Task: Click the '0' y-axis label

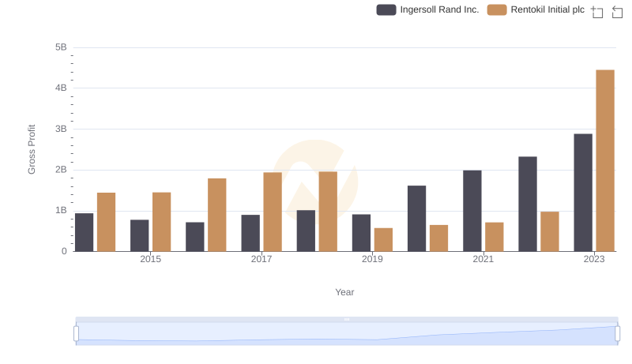Action: tap(64, 251)
